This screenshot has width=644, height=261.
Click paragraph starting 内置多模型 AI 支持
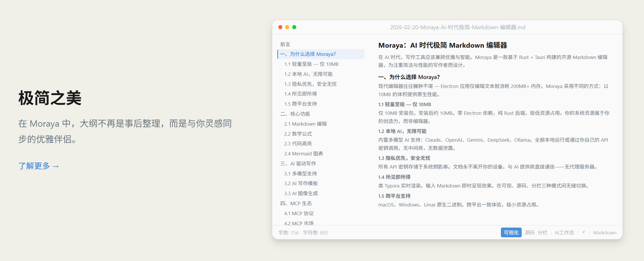coord(493,144)
